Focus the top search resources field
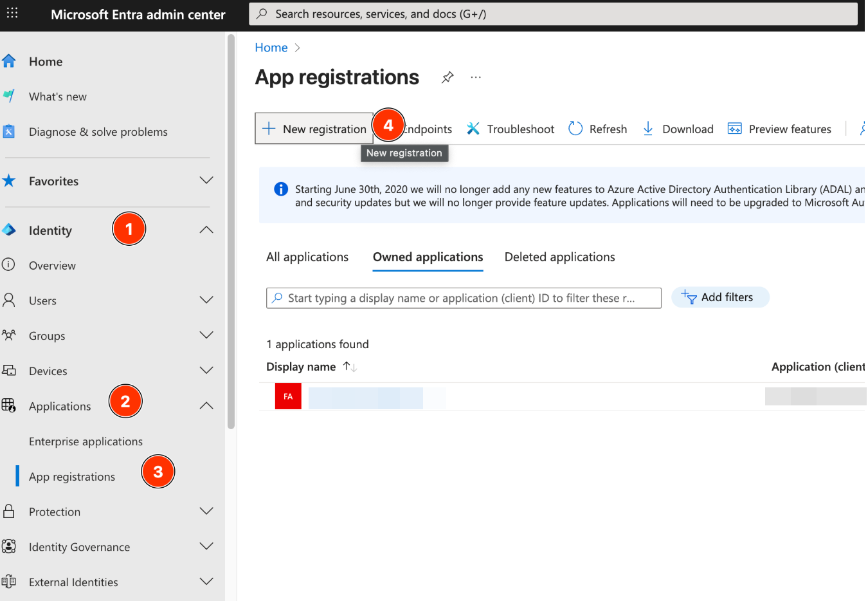The width and height of the screenshot is (868, 601). [x=553, y=14]
